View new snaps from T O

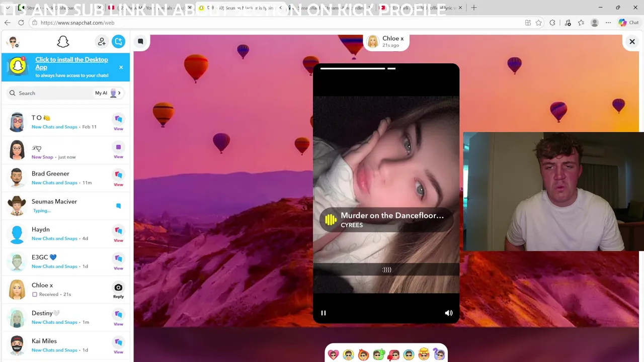[x=118, y=122]
